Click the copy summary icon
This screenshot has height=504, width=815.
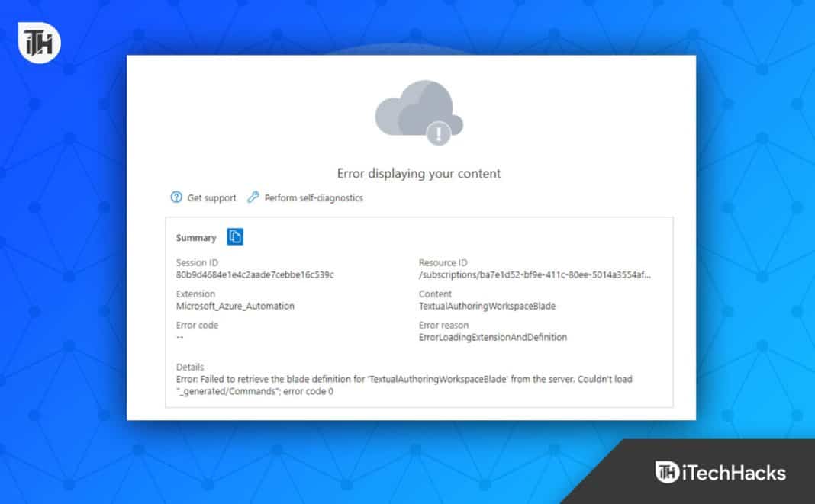click(x=235, y=237)
